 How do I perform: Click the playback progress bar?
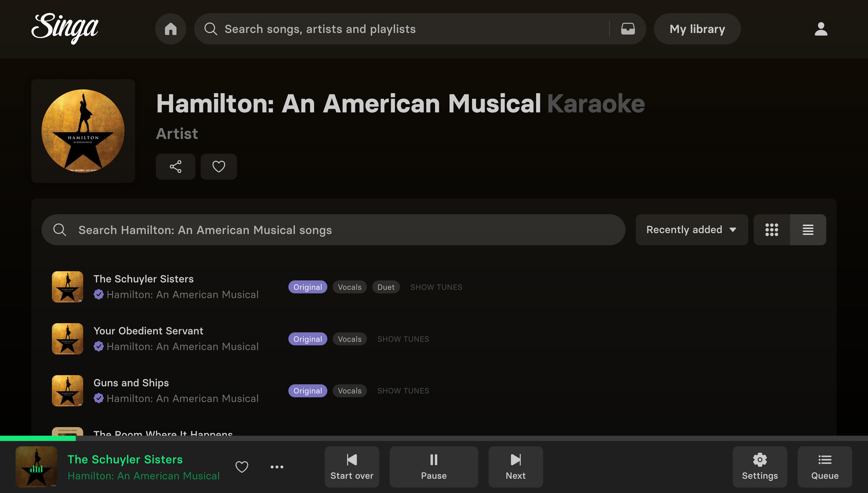pos(434,438)
